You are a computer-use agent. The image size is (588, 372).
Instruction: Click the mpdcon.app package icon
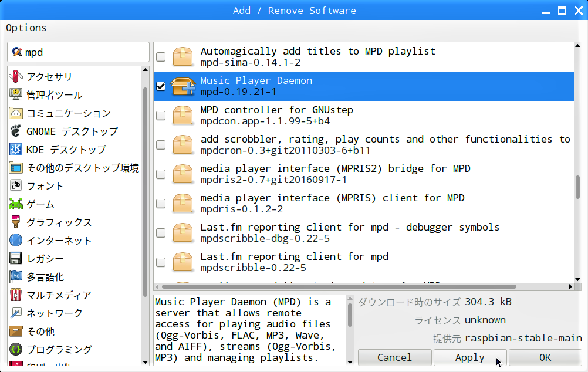pos(183,115)
